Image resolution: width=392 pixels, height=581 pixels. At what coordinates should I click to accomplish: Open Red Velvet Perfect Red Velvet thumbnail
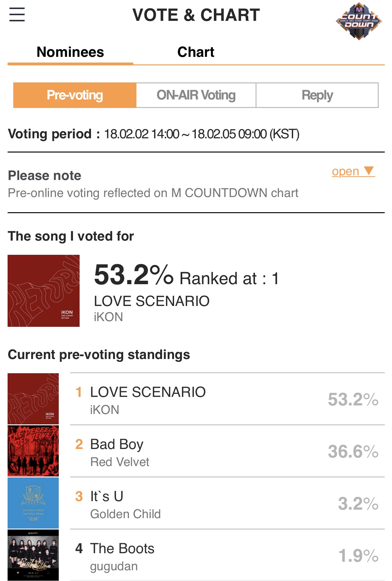pyautogui.click(x=33, y=451)
